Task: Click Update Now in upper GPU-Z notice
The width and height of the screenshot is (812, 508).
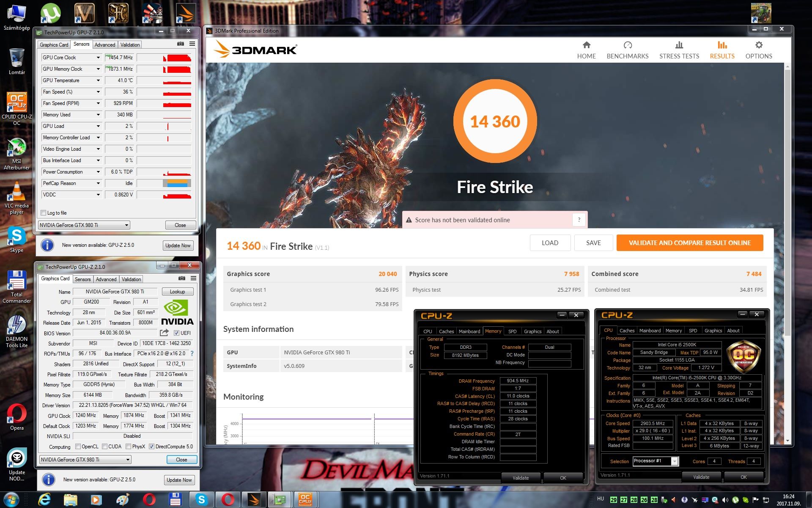Action: [x=178, y=246]
